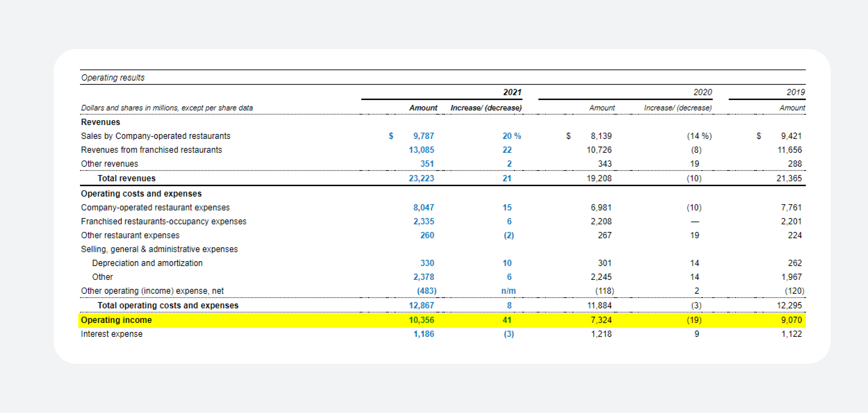This screenshot has height=413, width=868.
Task: Click the 2,335 occupancy expense value
Action: (x=424, y=221)
